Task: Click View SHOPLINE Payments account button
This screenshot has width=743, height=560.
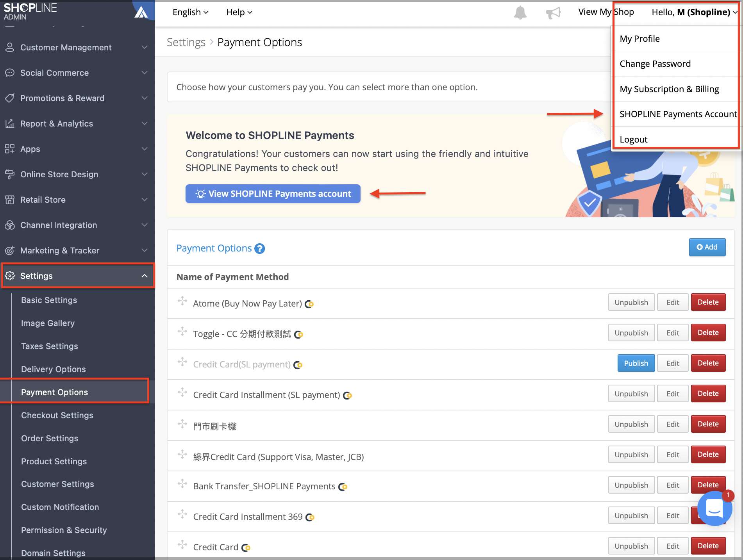Action: coord(273,194)
